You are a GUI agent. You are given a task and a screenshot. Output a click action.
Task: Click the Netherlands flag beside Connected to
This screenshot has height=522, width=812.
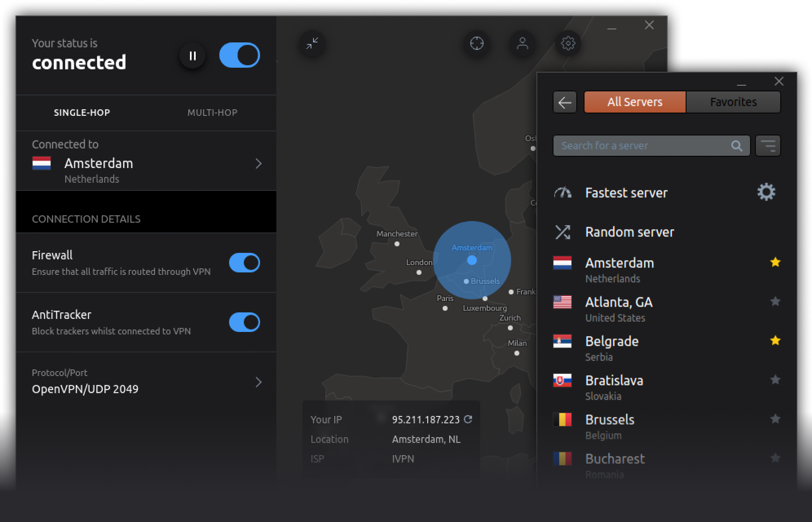click(x=42, y=163)
